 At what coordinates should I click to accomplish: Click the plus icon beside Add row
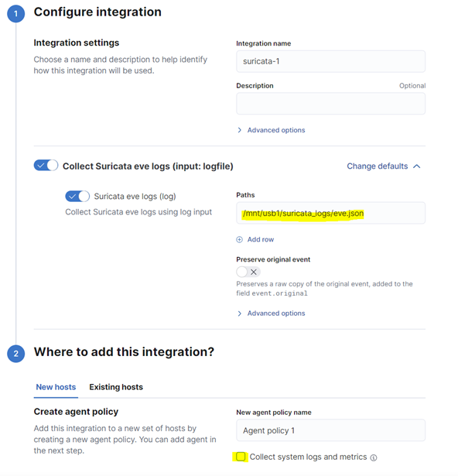240,239
